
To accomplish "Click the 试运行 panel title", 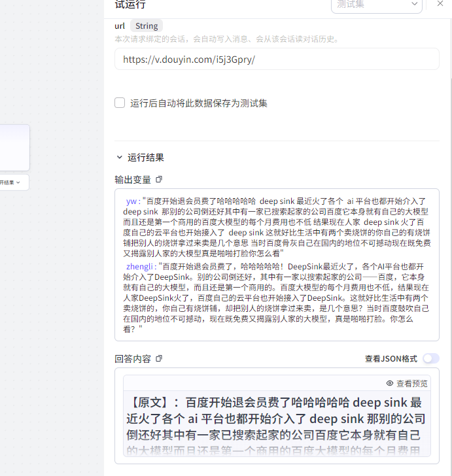I will (130, 4).
